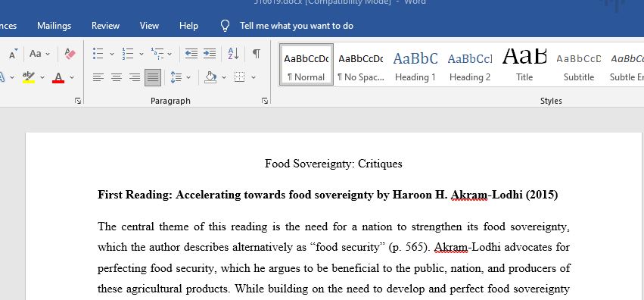Expand Numbering dropdown arrow
Image resolution: width=644 pixels, height=300 pixels.
[142, 54]
